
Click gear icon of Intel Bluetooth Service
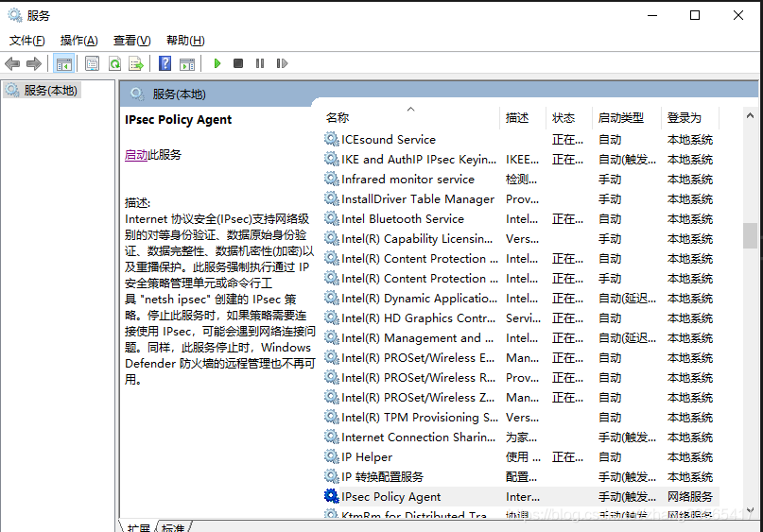pyautogui.click(x=331, y=218)
